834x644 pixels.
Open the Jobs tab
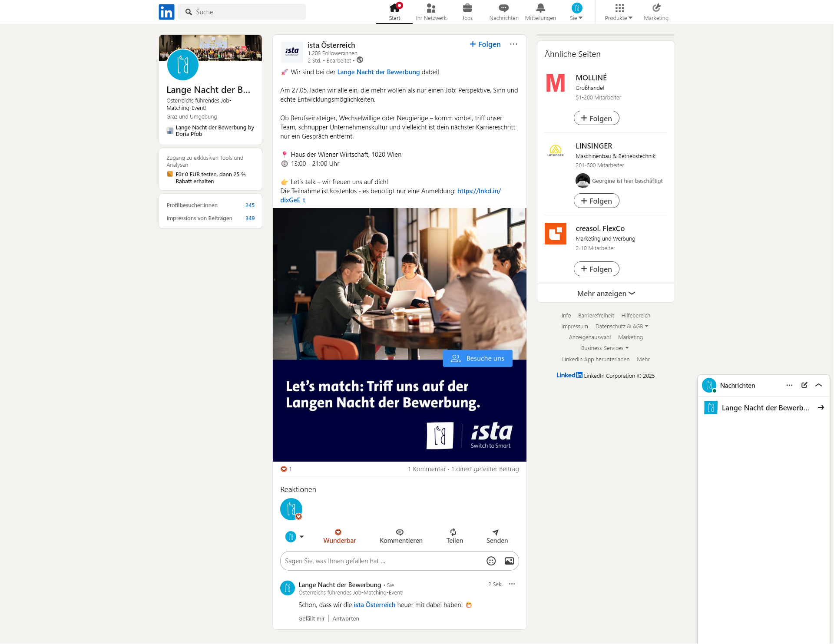click(x=467, y=12)
